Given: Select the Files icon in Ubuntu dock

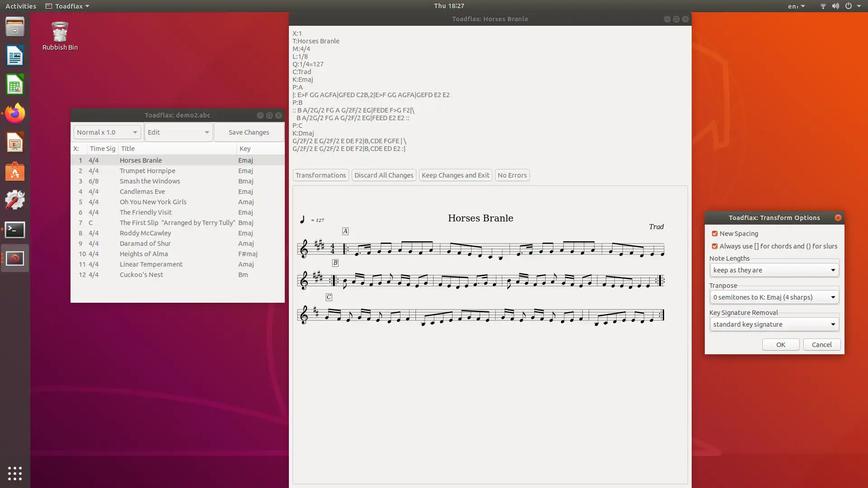Looking at the screenshot, I should click(15, 28).
